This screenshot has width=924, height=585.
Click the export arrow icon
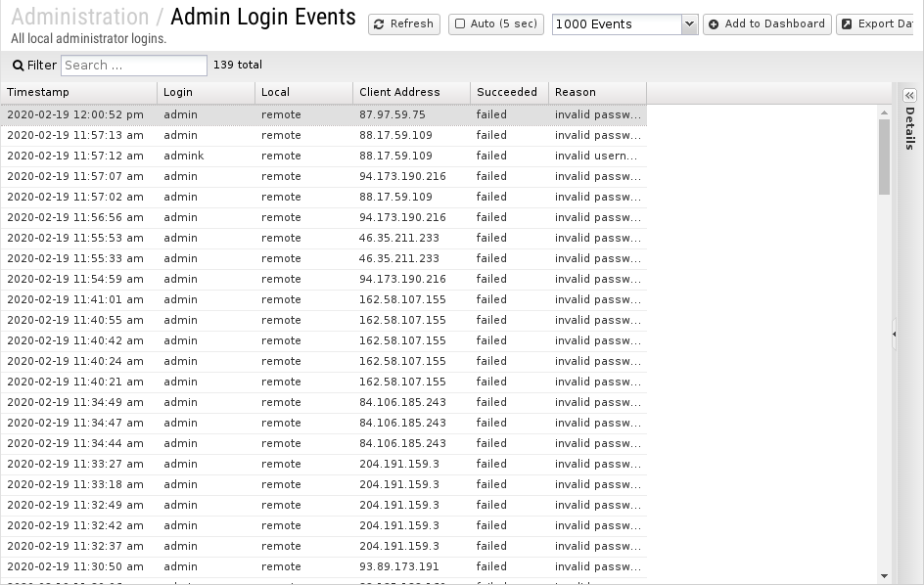tap(847, 24)
